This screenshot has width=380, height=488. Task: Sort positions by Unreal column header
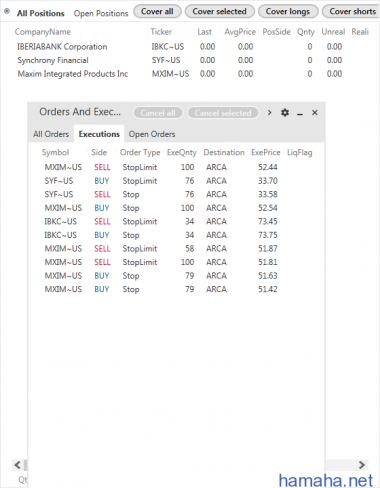(333, 32)
